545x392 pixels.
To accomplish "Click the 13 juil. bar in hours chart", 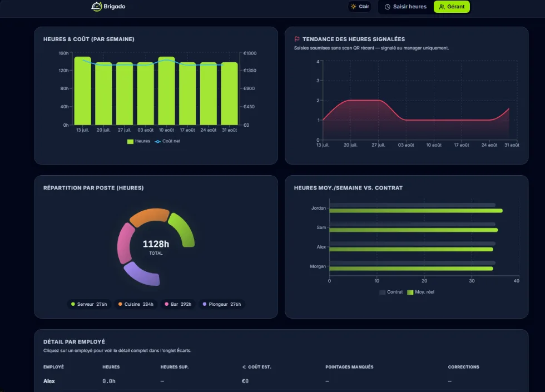I will 83,91.
